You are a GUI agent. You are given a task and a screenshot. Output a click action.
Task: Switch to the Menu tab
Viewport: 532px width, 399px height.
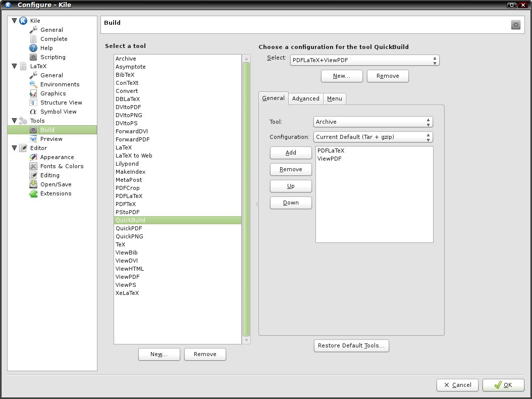335,99
